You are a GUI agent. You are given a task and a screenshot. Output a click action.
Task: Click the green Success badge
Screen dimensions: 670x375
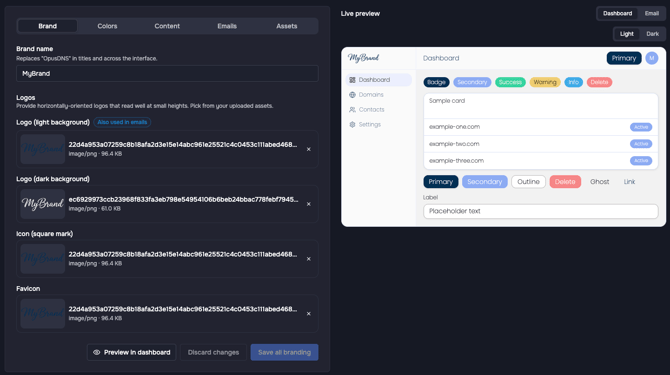(x=510, y=82)
